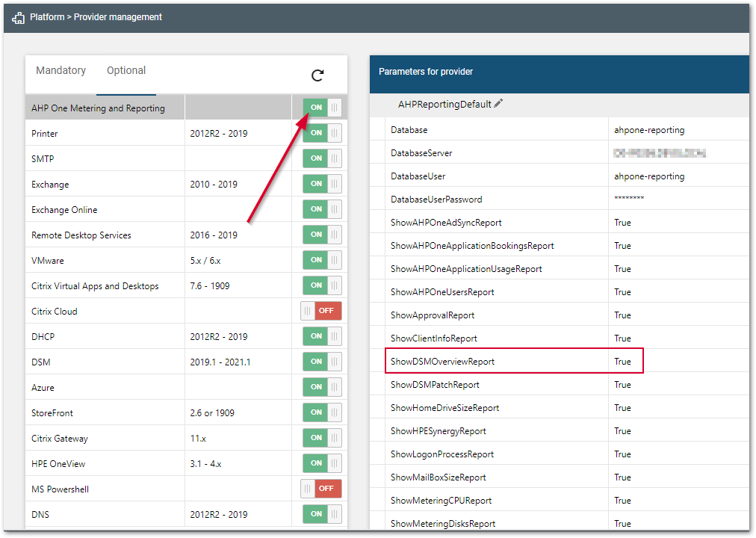Toggle the Printer provider switch

(322, 133)
